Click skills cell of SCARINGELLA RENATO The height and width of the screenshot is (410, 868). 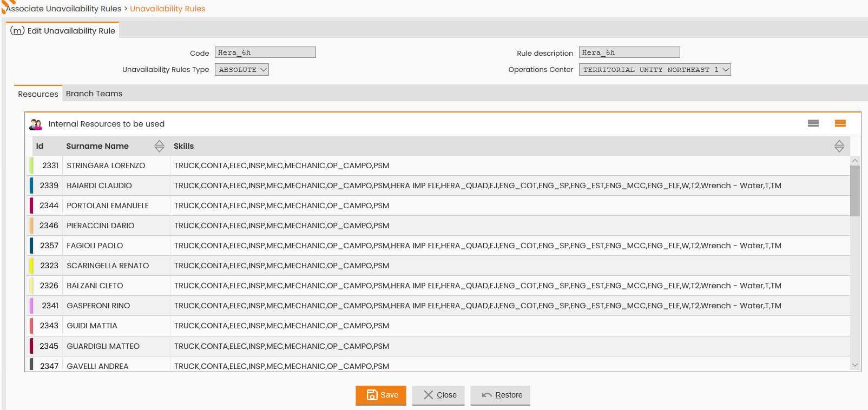click(509, 266)
